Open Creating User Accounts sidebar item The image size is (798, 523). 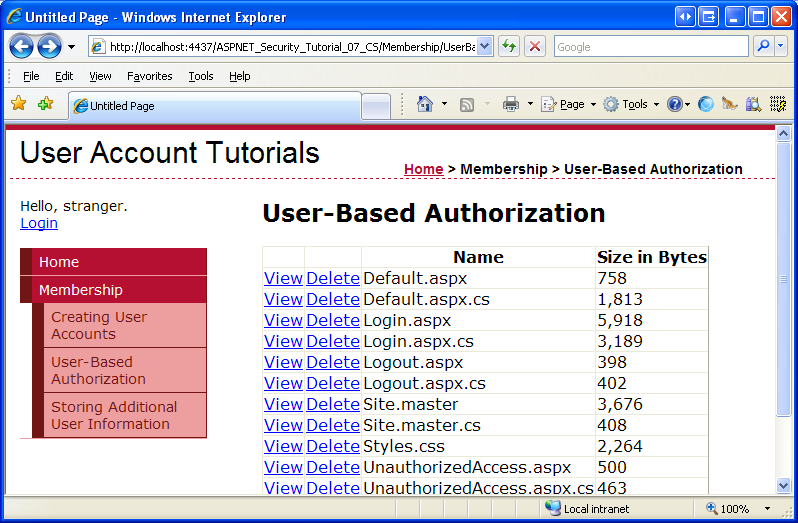(x=125, y=326)
